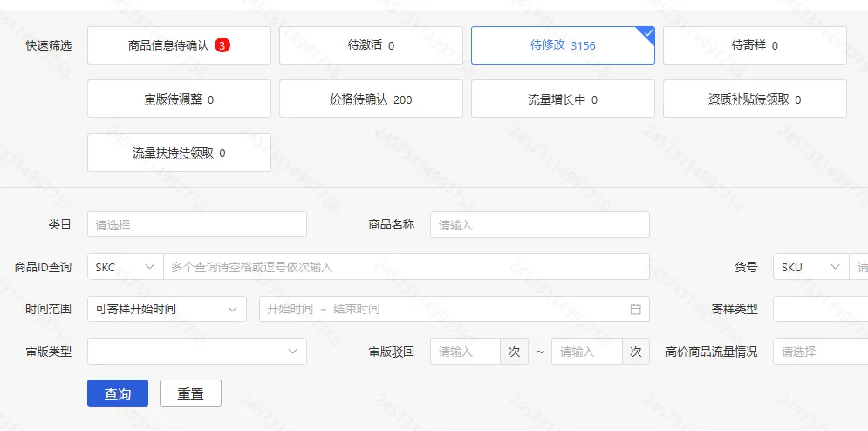Open the 货号 SKU dropdown
868x431 pixels.
click(x=811, y=267)
